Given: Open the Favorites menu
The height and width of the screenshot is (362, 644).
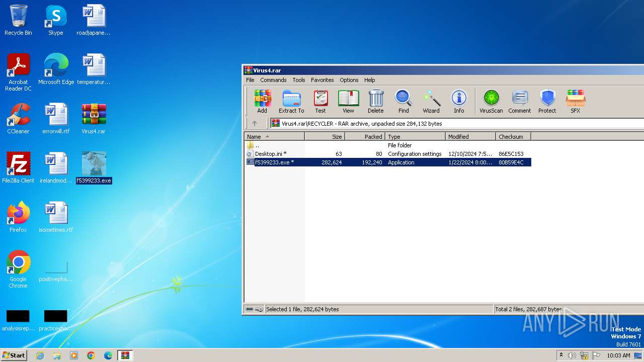Looking at the screenshot, I should pyautogui.click(x=323, y=80).
